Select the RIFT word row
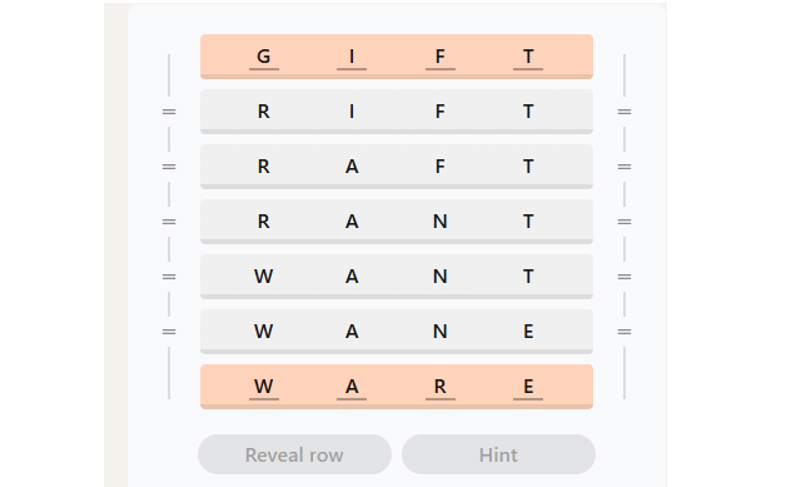This screenshot has height=487, width=785. click(x=397, y=112)
